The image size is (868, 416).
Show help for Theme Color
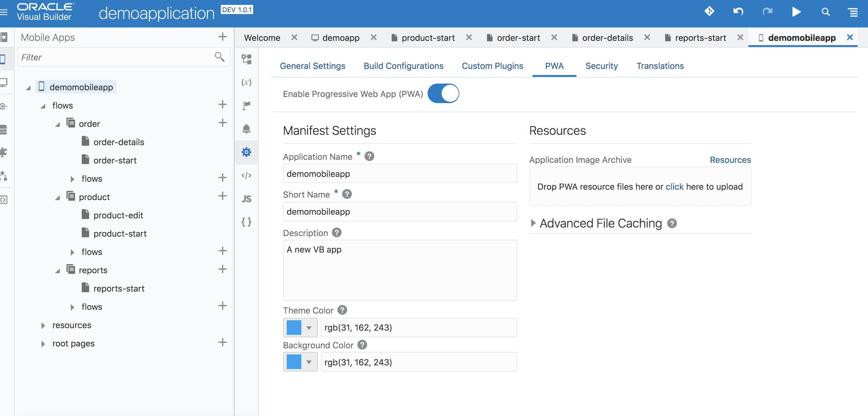(342, 310)
